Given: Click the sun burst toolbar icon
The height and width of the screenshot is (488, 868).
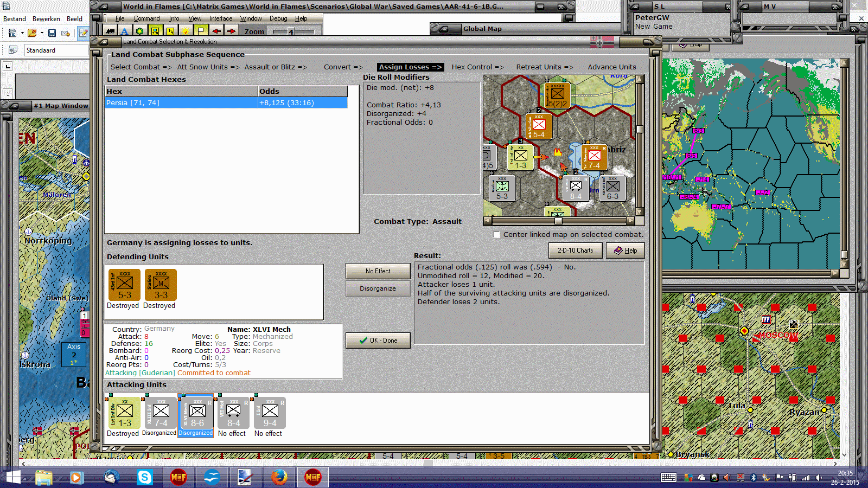Looking at the screenshot, I should 186,31.
